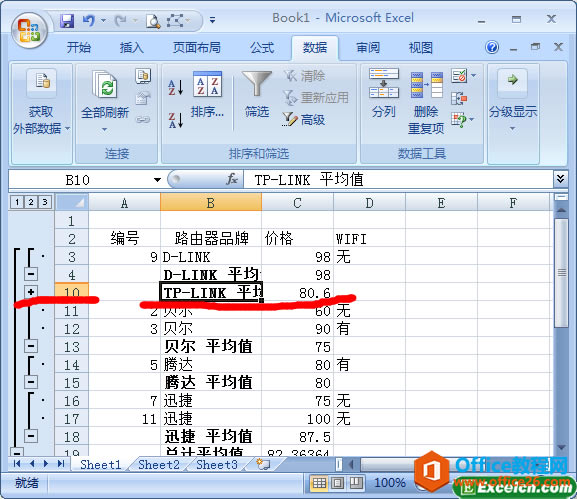Click the 重新应用 button
This screenshot has height=499, width=577.
coord(316,98)
